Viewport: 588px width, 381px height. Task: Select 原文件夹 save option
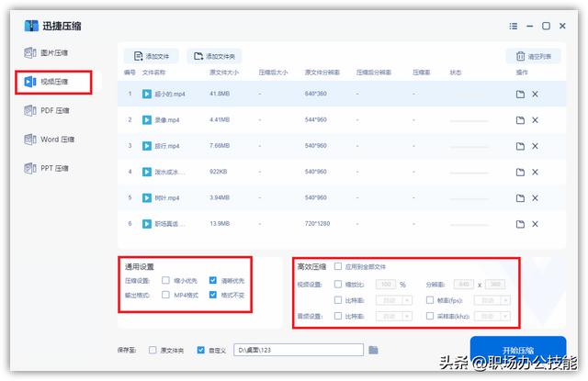[153, 350]
